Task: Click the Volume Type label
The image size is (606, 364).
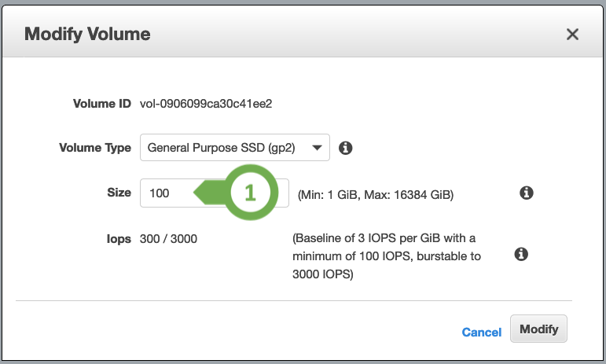Action: (x=95, y=148)
